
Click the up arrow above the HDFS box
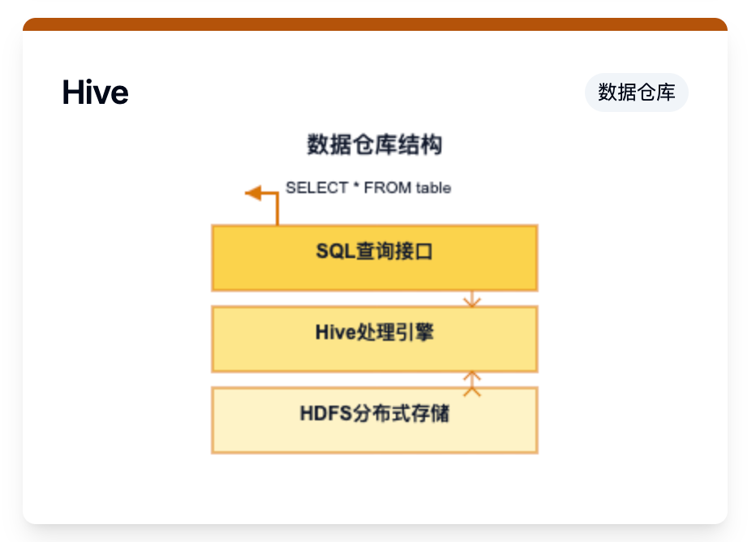472,381
